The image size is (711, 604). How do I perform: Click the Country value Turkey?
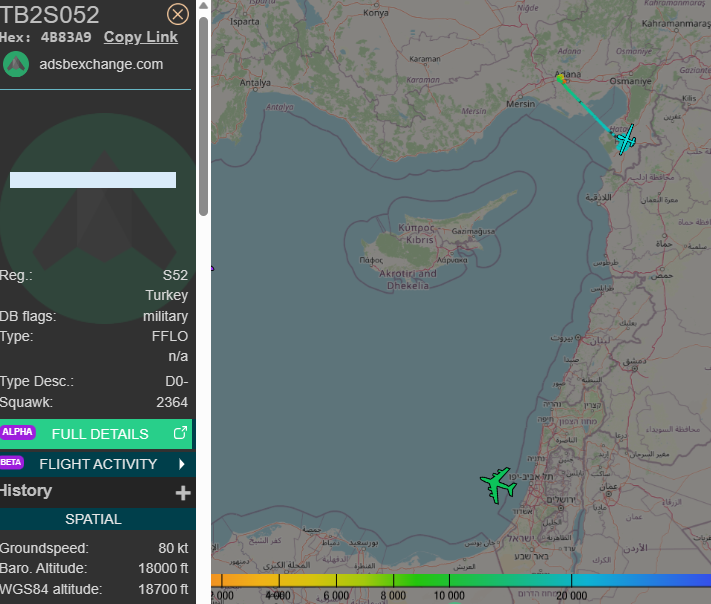coord(167,295)
